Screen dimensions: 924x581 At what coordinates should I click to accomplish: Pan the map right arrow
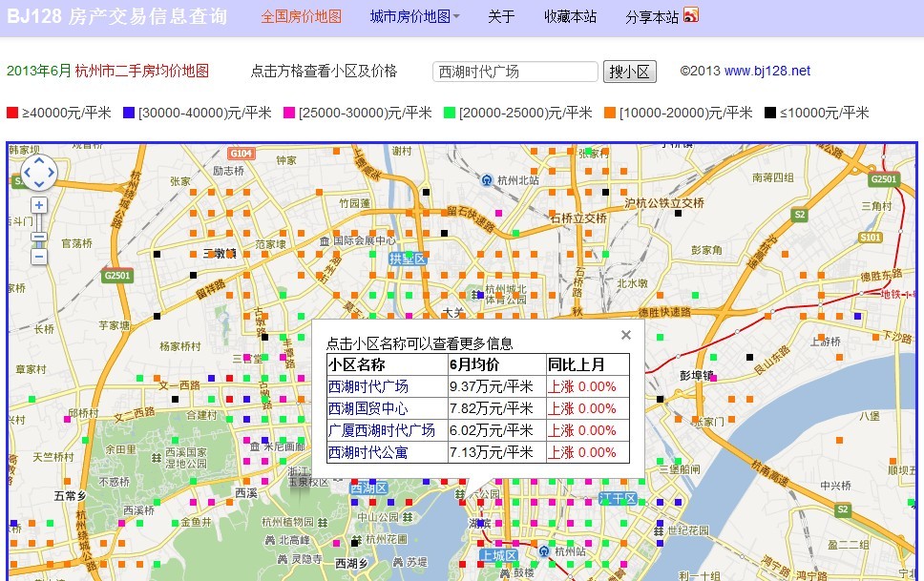click(x=52, y=173)
